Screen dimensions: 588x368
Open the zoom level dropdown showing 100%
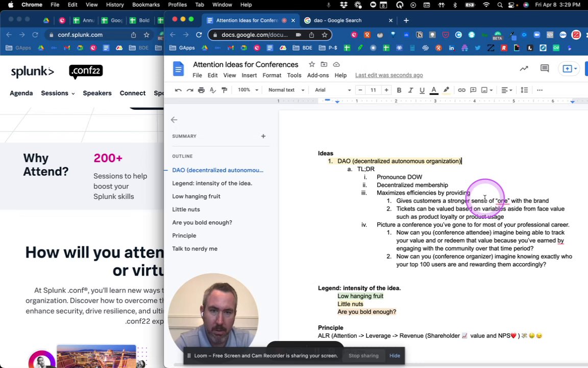coord(248,90)
